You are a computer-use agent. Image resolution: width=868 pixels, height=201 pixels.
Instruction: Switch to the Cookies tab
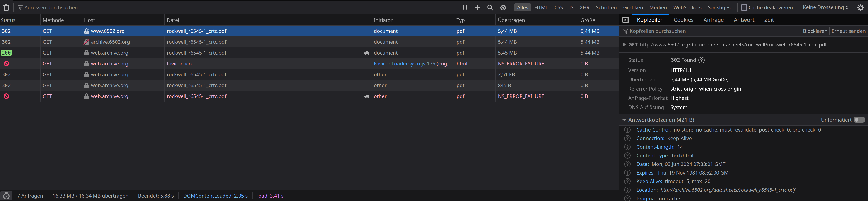(683, 20)
